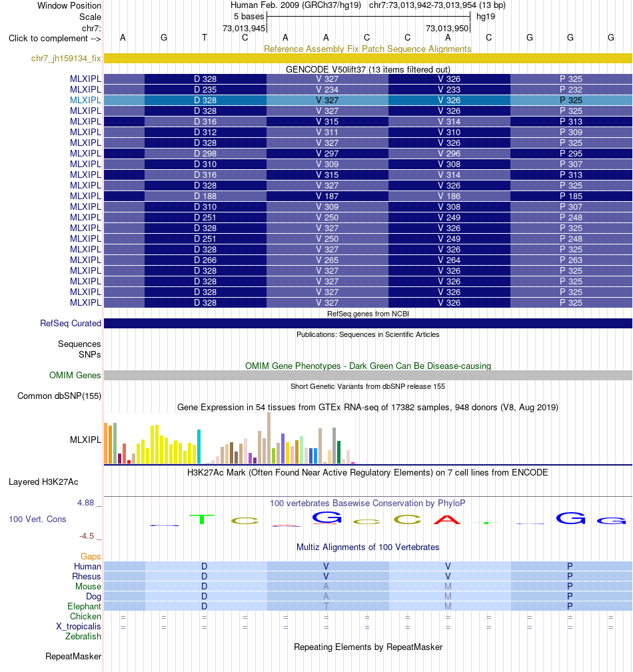Click MLXIPL label of the D 266 row
Screen dimensions: 633x672
point(85,260)
